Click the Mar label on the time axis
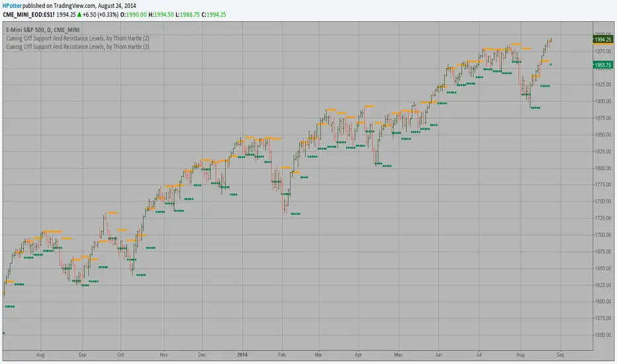 (x=318, y=355)
